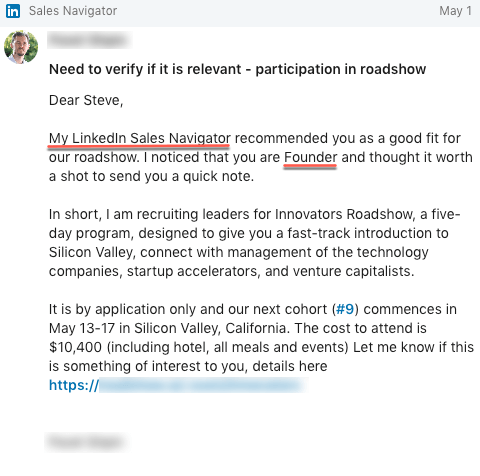
Task: Click the May 1 message date
Action: (455, 11)
